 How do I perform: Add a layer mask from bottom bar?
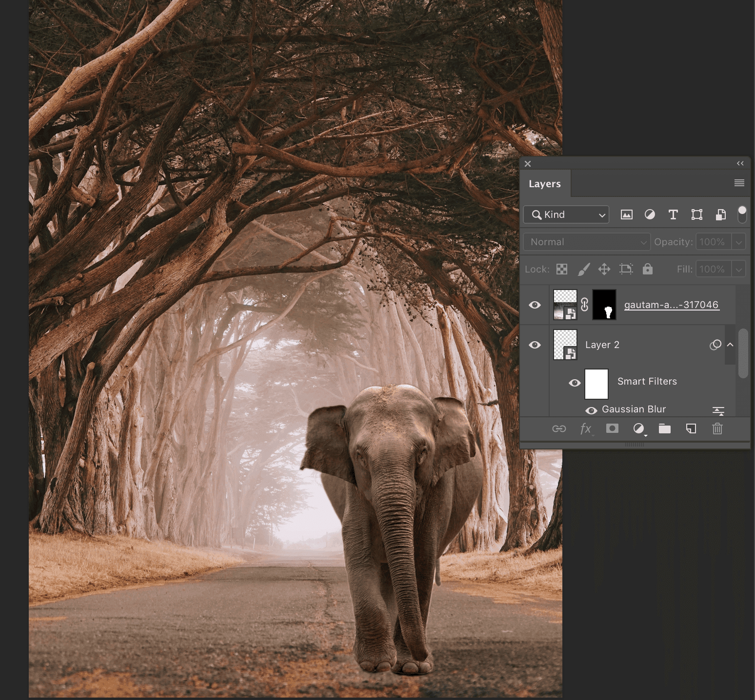coord(612,428)
